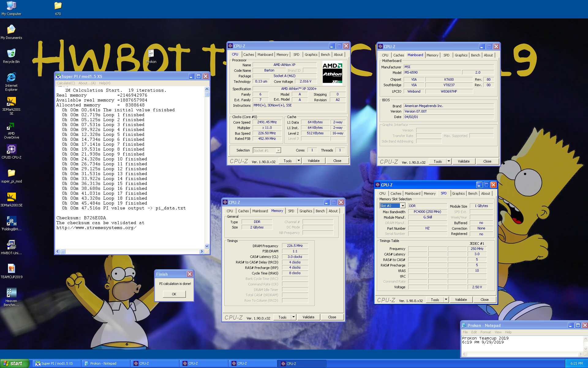The image size is (588, 368).
Task: Select Memory tab in CPU-Z SPD window
Action: pos(429,194)
